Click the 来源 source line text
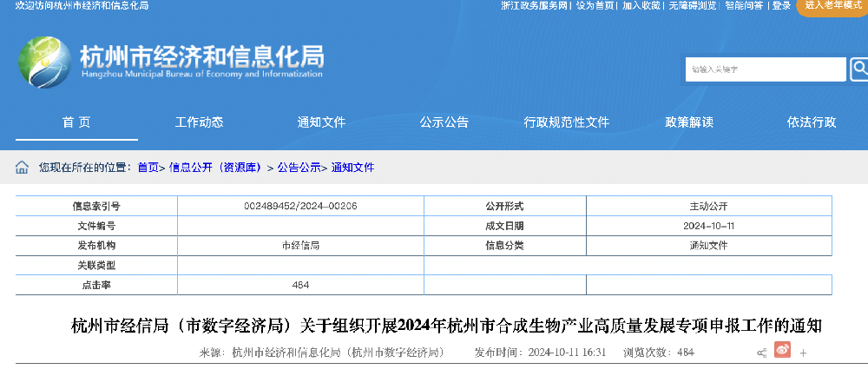The image size is (868, 376). click(x=321, y=353)
